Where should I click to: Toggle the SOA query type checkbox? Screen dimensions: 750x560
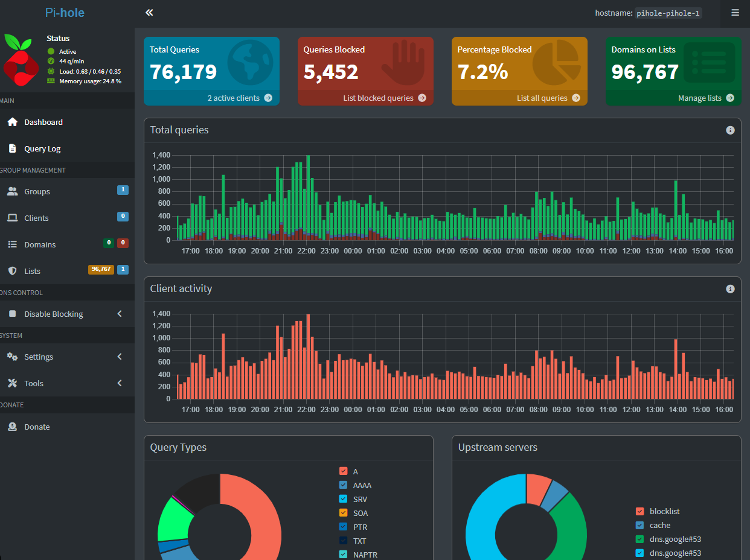coord(343,513)
